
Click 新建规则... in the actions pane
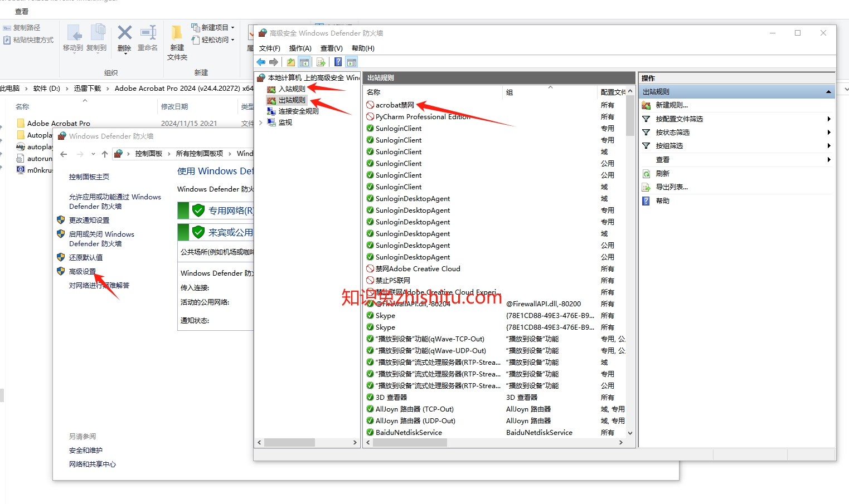[671, 105]
